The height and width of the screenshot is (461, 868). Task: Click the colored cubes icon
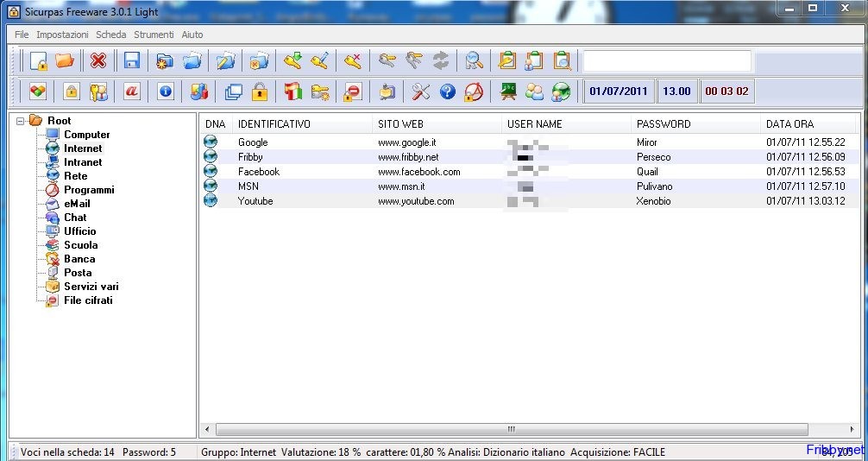38,92
